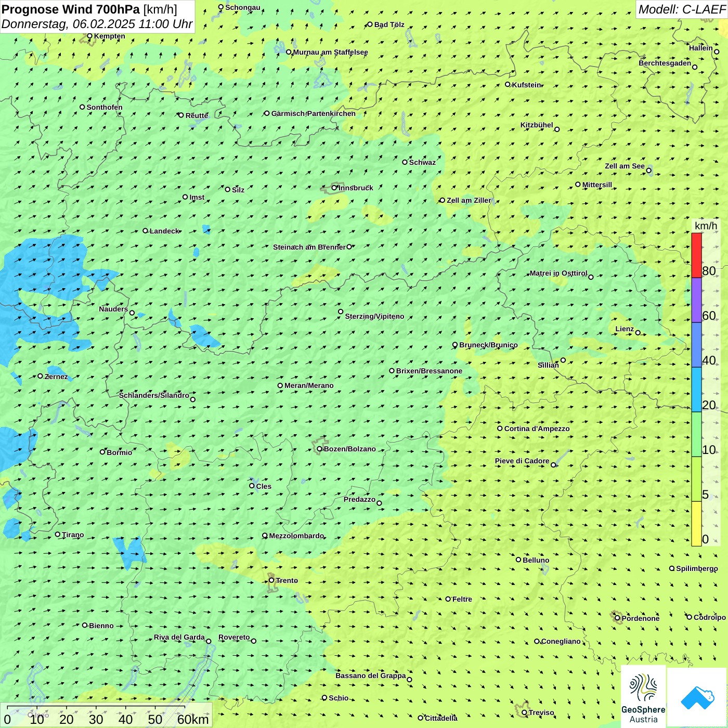Click the cyan 20 km/h legend swatch

click(696, 389)
